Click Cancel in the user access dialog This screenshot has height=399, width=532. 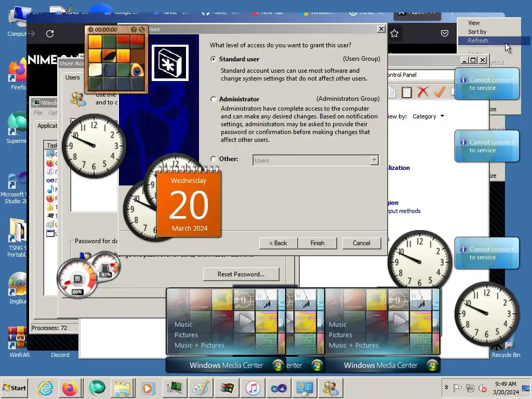pos(362,243)
